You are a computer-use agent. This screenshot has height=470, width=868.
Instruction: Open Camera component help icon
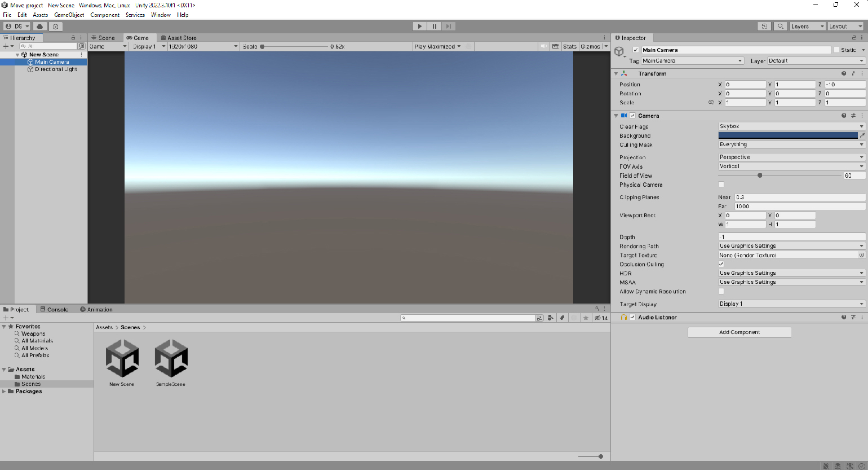click(844, 116)
